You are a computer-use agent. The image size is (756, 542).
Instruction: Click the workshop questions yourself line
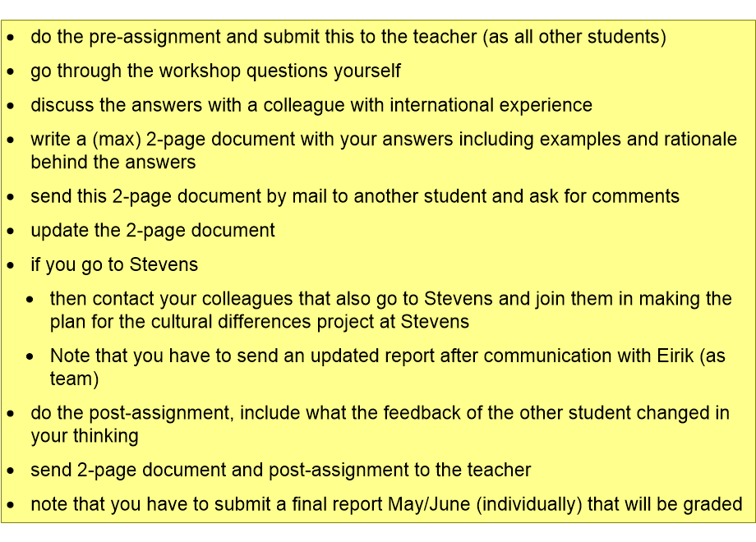[x=215, y=71]
